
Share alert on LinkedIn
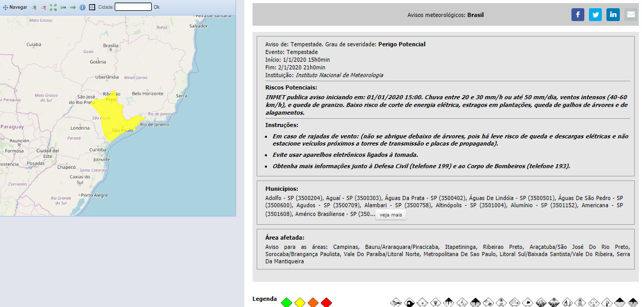613,15
